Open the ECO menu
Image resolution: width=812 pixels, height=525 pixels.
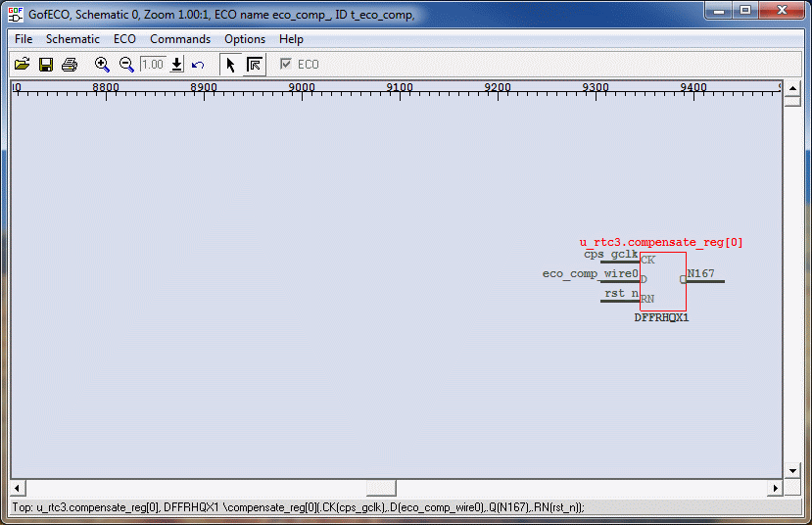[x=124, y=39]
